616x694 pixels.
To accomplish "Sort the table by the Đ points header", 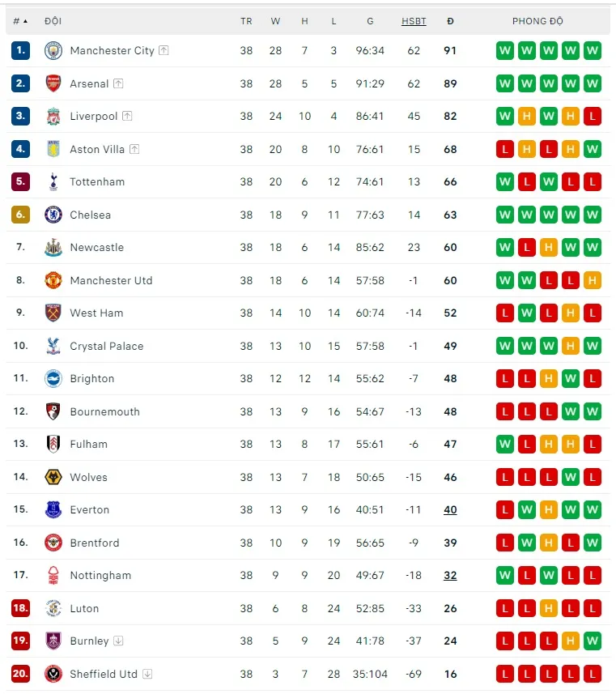I will tap(450, 21).
